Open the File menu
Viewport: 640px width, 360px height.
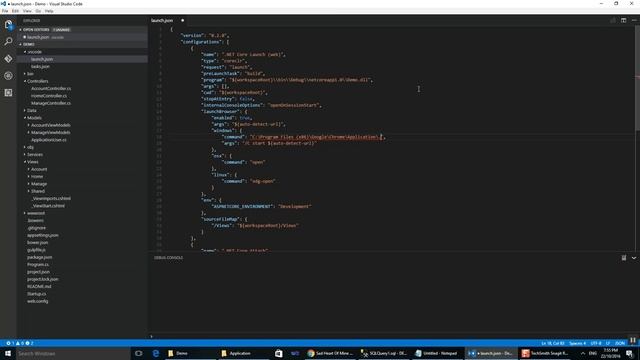[5, 11]
